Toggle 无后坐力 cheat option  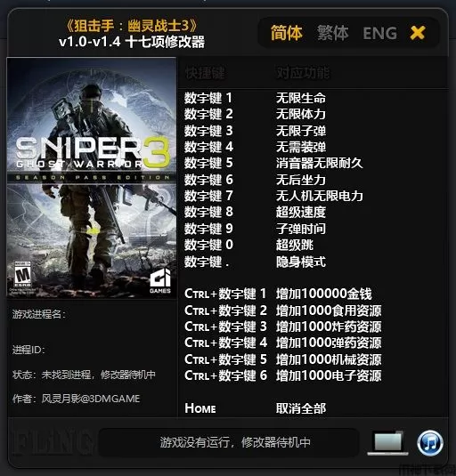click(301, 180)
